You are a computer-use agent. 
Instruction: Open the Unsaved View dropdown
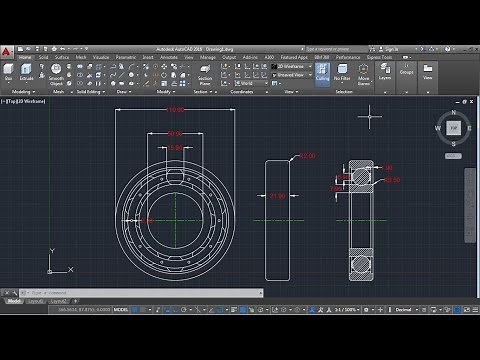(x=292, y=75)
